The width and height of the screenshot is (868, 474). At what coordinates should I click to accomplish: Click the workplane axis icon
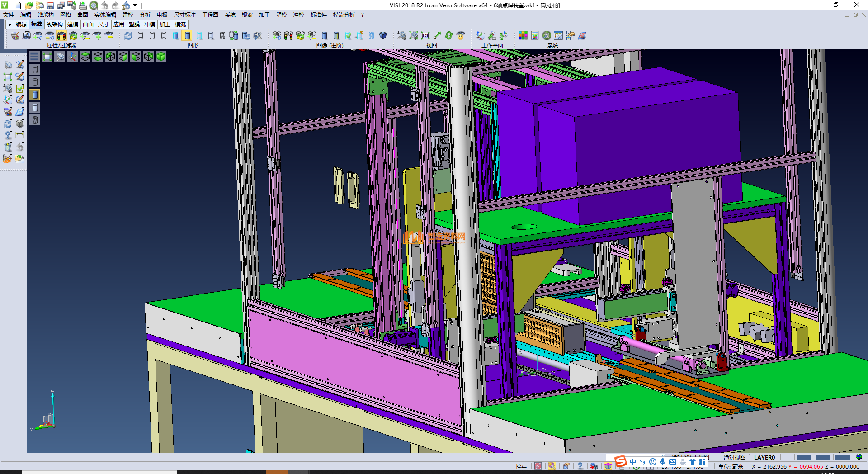(x=480, y=35)
